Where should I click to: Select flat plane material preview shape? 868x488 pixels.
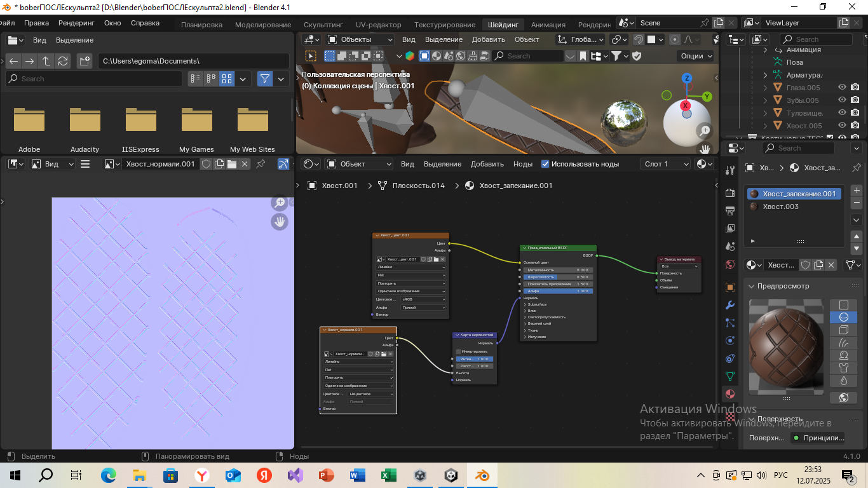(x=844, y=305)
